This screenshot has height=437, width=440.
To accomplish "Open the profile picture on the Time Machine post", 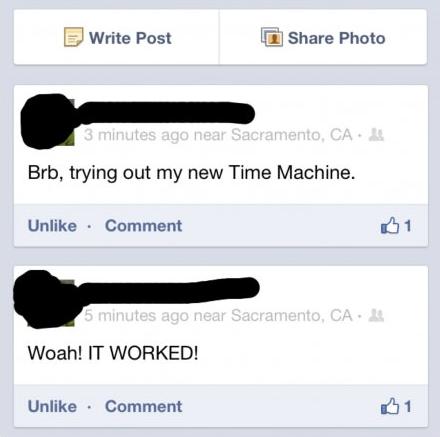I will [48, 121].
